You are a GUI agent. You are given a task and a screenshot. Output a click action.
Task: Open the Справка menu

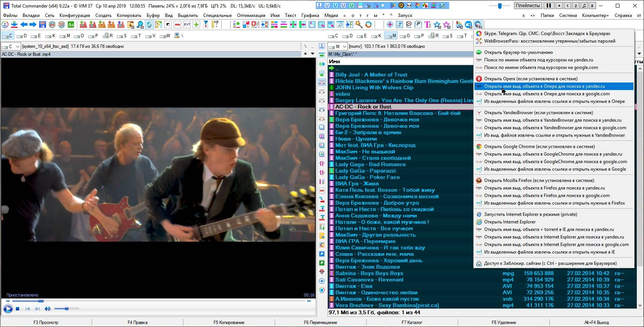point(623,15)
